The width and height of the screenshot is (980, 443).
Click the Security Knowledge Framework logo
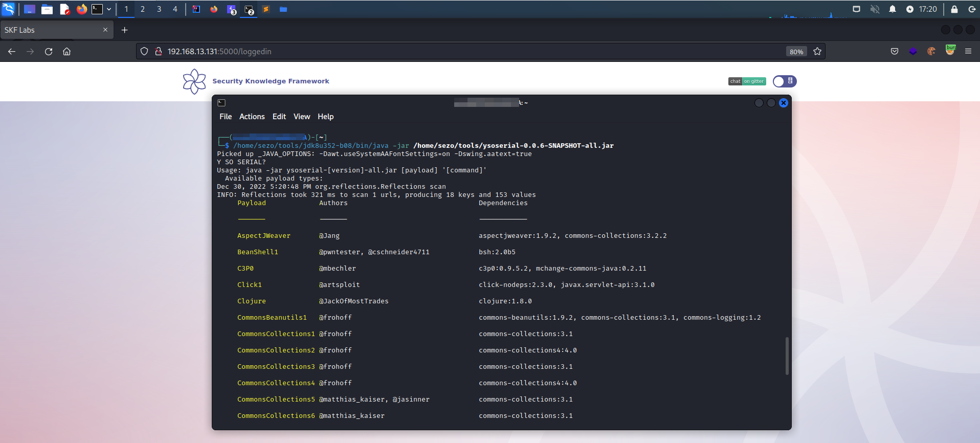[x=194, y=81]
